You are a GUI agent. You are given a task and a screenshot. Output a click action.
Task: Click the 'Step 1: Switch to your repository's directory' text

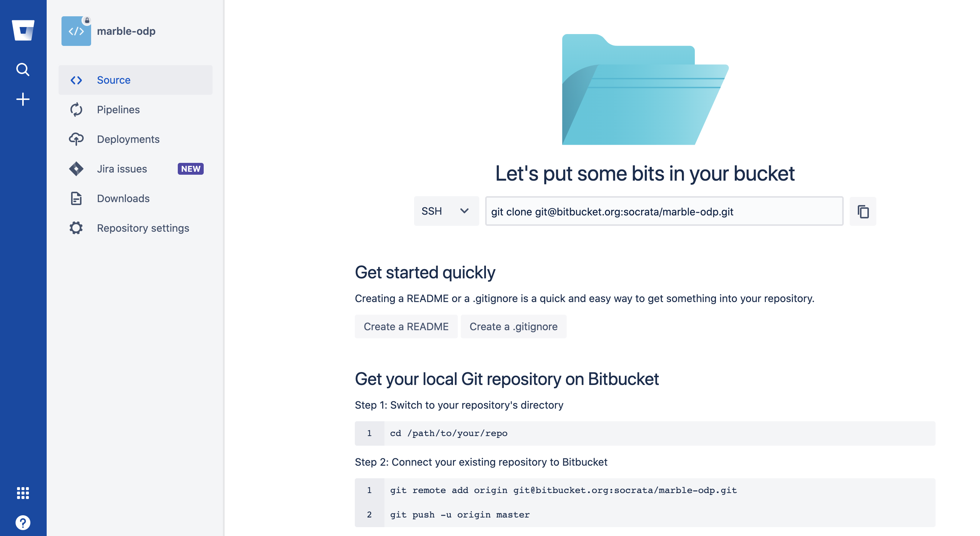click(459, 405)
